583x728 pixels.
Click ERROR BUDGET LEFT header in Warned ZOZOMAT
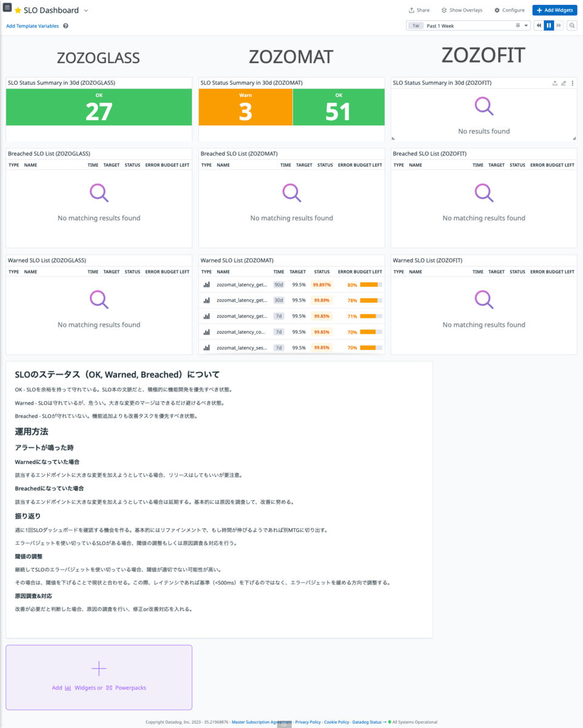pos(360,272)
